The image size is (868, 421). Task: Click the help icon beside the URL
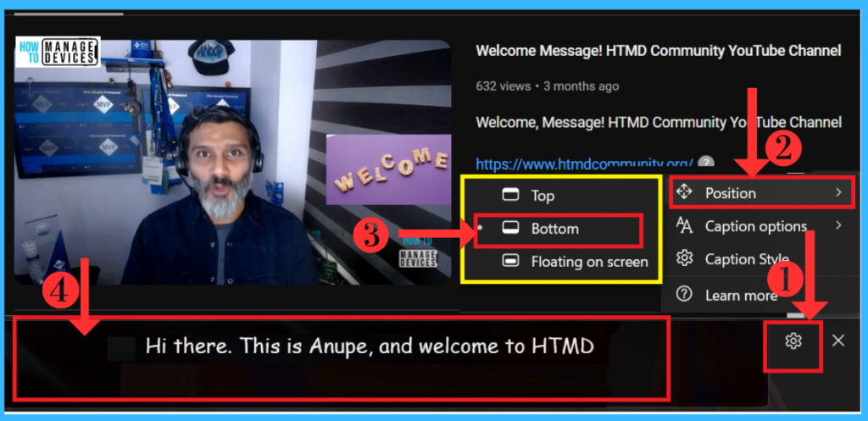click(x=705, y=163)
